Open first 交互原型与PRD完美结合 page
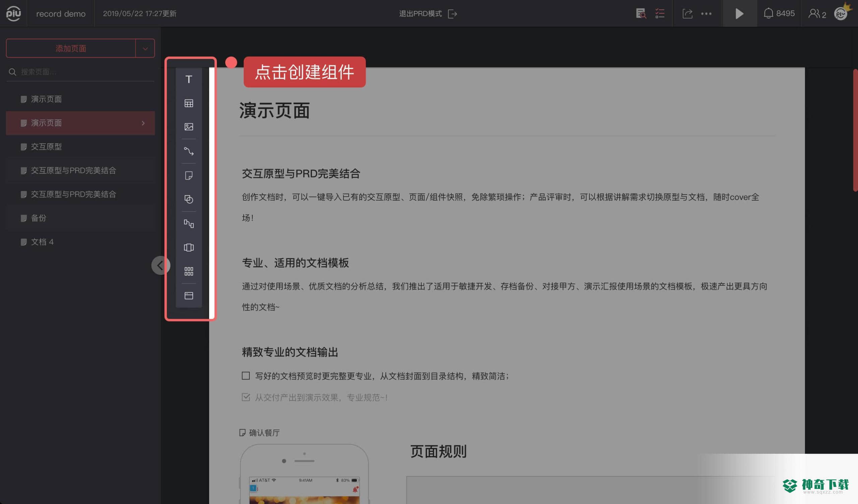 click(80, 170)
